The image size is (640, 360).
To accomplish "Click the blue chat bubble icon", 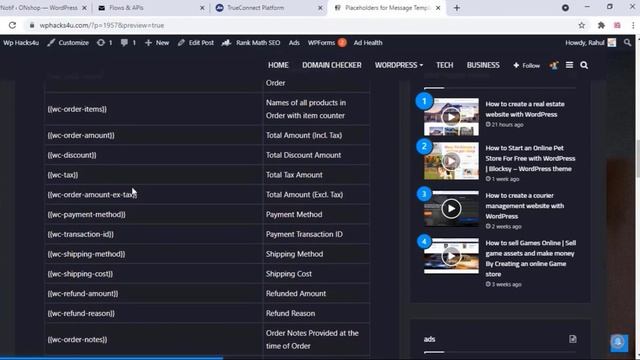I will (619, 342).
